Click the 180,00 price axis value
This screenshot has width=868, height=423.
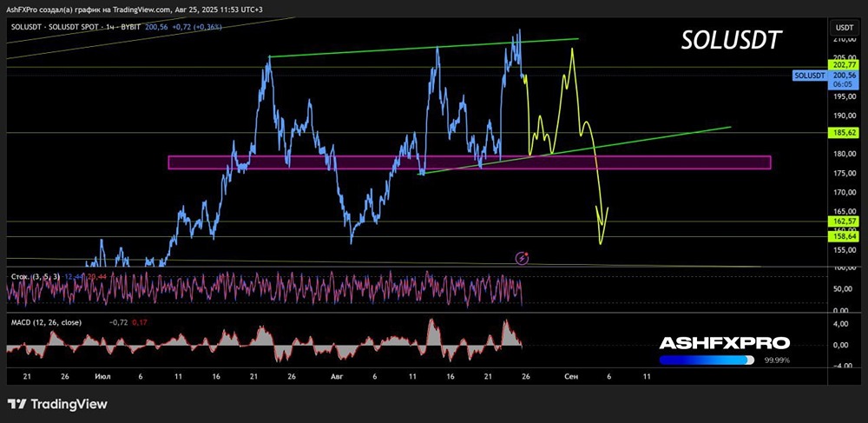[843, 155]
